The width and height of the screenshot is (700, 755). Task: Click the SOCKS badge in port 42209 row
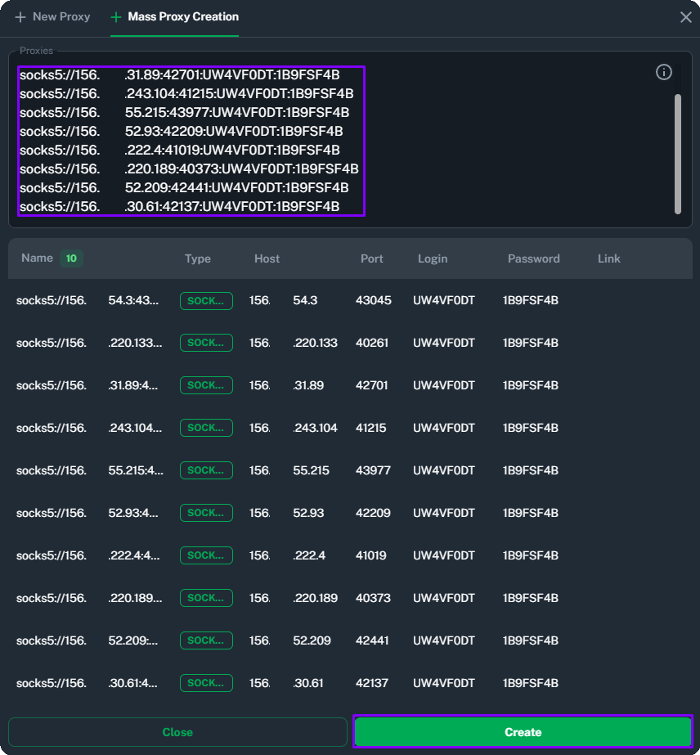click(206, 513)
